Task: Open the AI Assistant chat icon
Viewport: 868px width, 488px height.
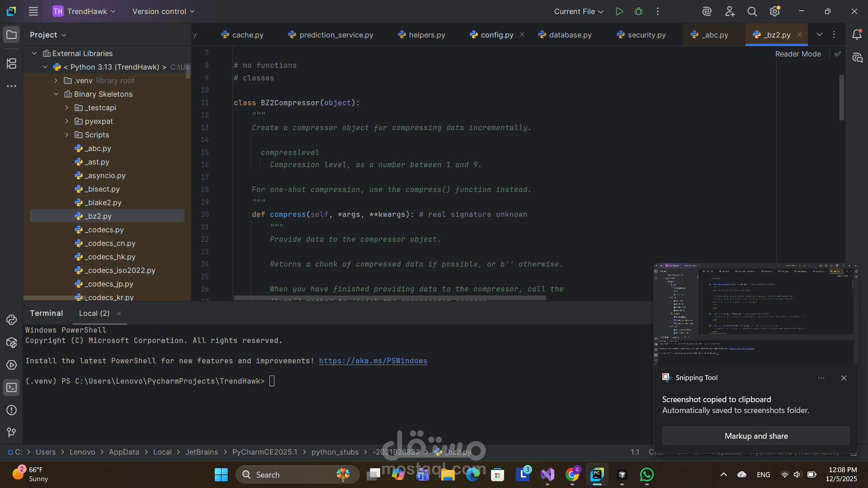Action: (857, 57)
